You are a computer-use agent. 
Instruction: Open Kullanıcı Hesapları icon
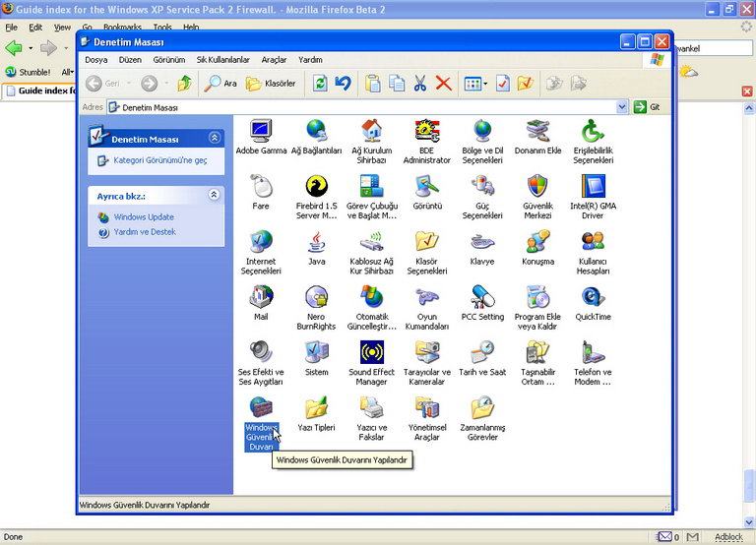[593, 242]
